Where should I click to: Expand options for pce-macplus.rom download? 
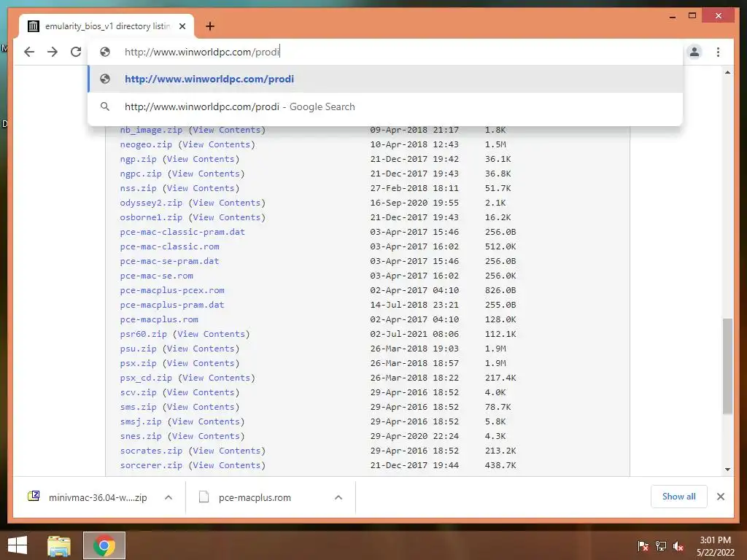click(x=338, y=497)
